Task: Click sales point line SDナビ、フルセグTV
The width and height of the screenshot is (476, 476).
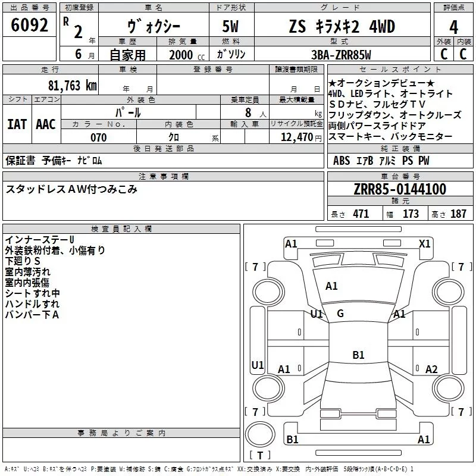Action: (377, 105)
